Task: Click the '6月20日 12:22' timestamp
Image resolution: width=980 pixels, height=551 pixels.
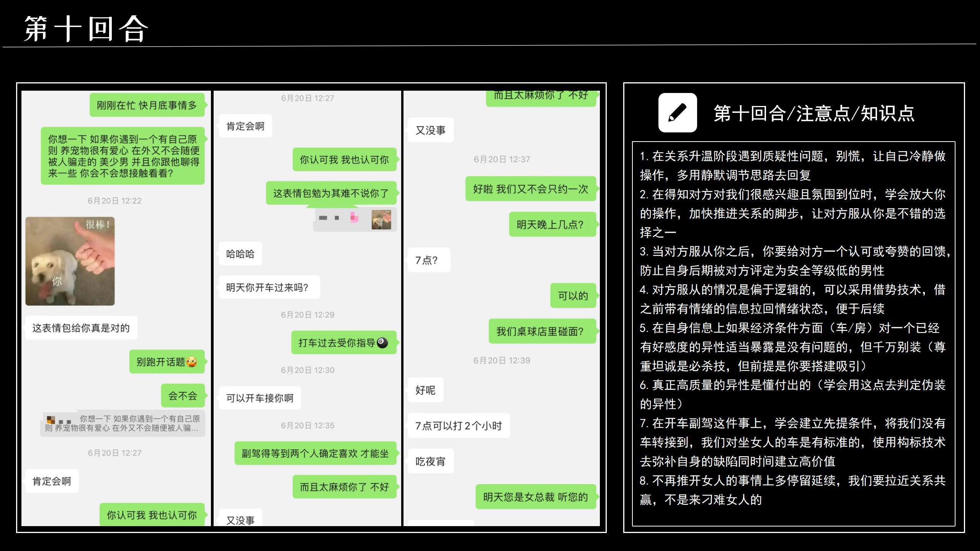Action: 114,201
